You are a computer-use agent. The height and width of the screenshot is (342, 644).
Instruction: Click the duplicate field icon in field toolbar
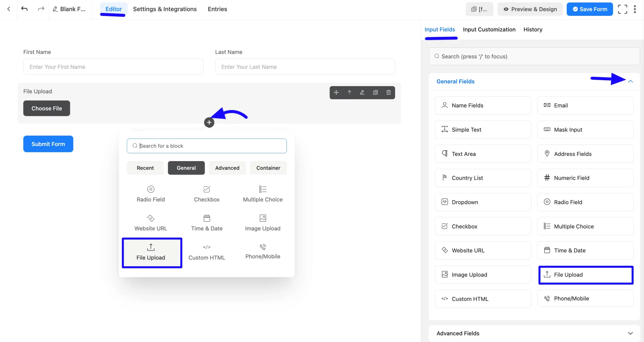pos(375,92)
